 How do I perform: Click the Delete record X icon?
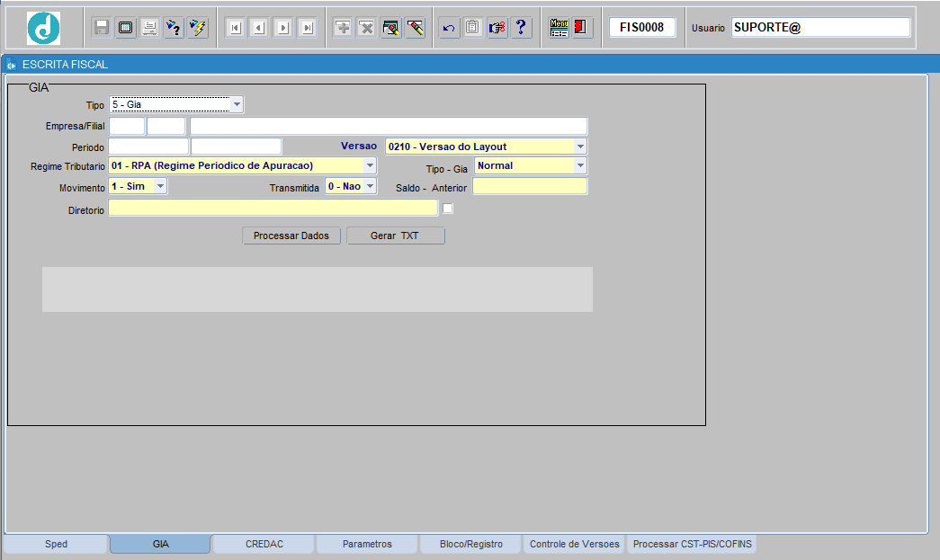[x=366, y=28]
